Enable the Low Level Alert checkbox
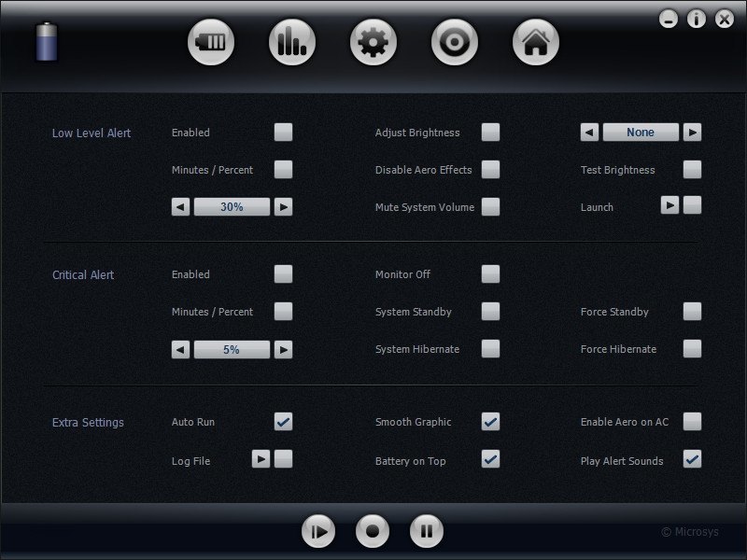 point(283,133)
